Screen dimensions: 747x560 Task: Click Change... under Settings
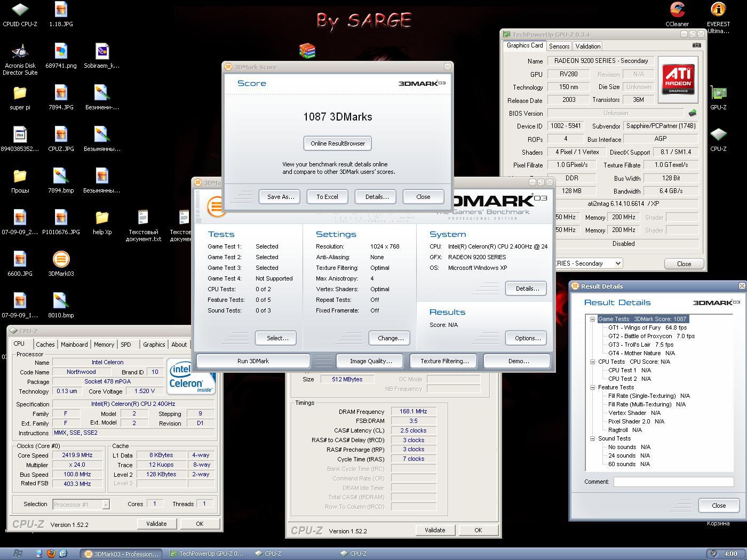click(390, 338)
